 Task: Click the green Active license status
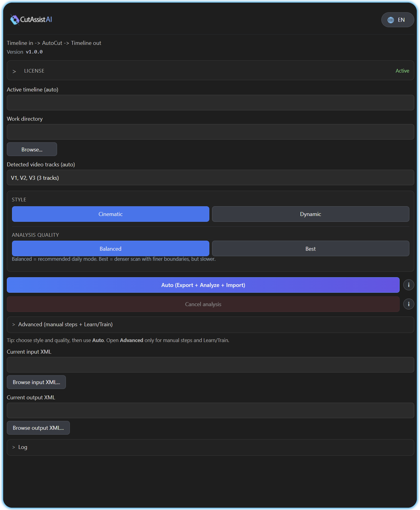tap(402, 71)
